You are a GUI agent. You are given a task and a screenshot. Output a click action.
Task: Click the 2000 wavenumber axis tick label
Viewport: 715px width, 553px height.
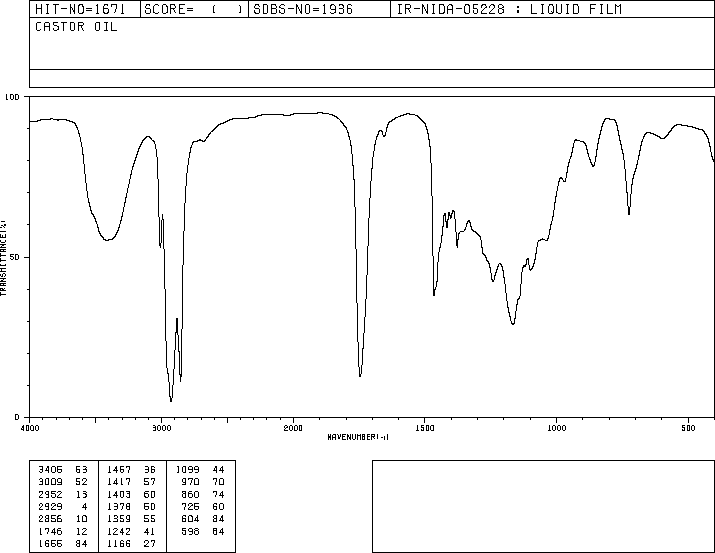[x=293, y=428]
